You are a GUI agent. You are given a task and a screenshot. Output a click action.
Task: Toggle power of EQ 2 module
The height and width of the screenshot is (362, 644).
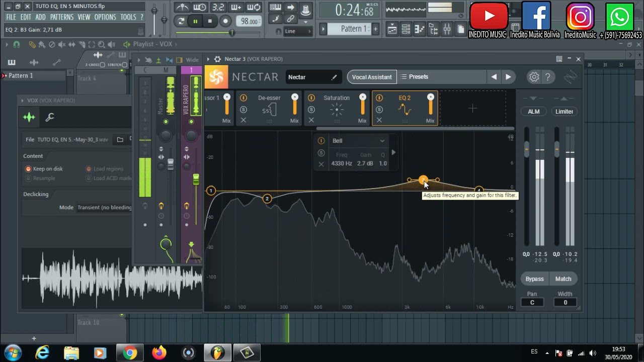(379, 98)
